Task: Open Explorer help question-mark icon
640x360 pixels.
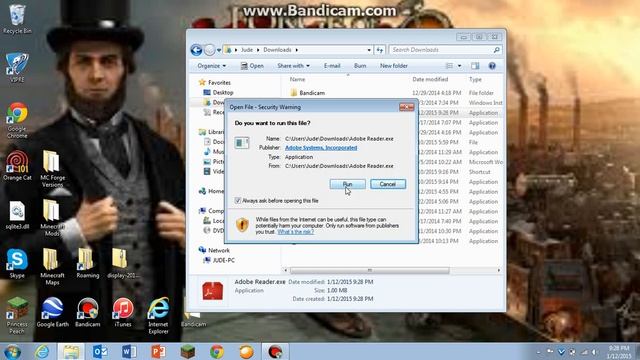Action: pos(492,66)
